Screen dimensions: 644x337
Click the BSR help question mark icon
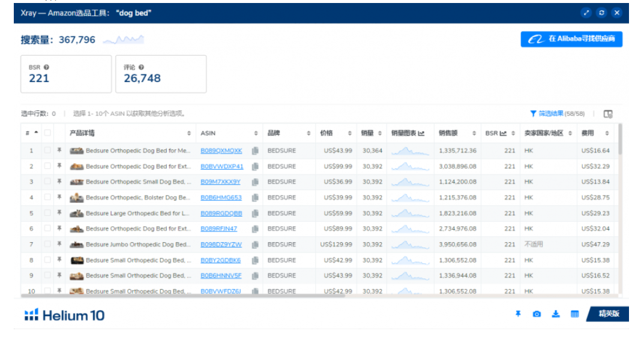click(46, 68)
